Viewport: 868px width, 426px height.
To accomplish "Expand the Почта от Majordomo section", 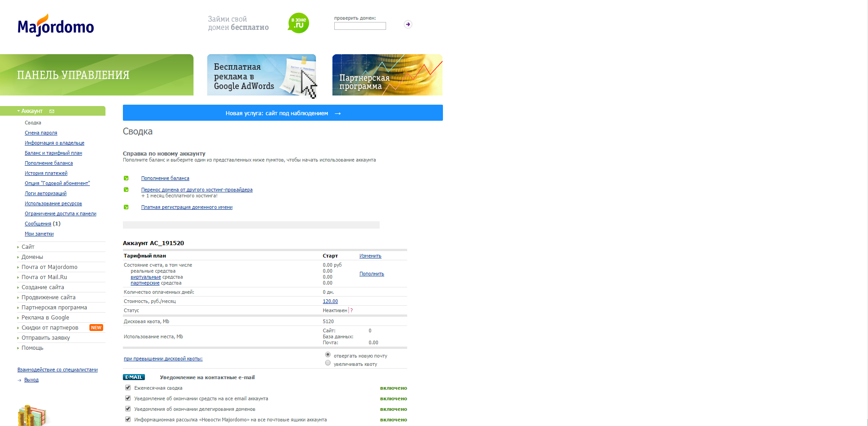I will [x=50, y=267].
